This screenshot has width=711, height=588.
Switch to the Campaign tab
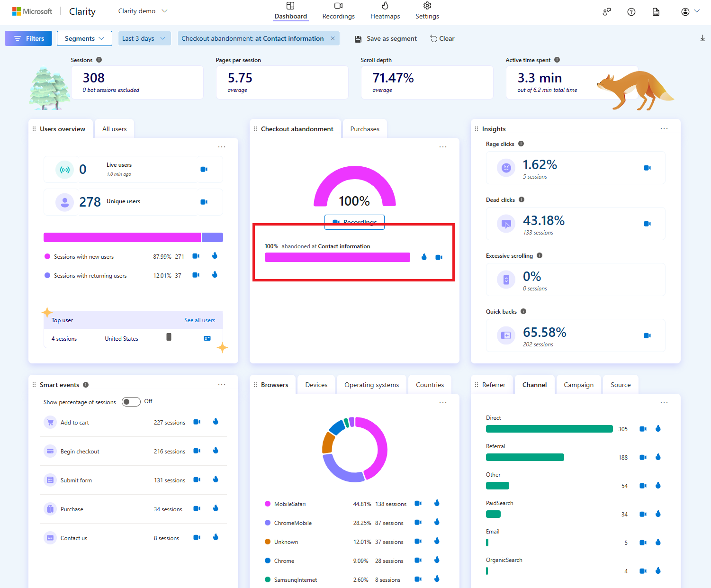[579, 385]
